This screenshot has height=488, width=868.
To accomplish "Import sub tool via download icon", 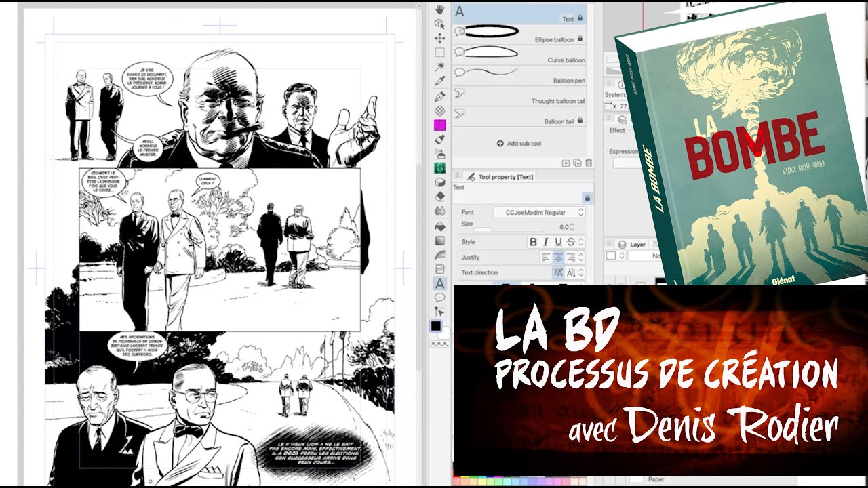I will [x=566, y=163].
